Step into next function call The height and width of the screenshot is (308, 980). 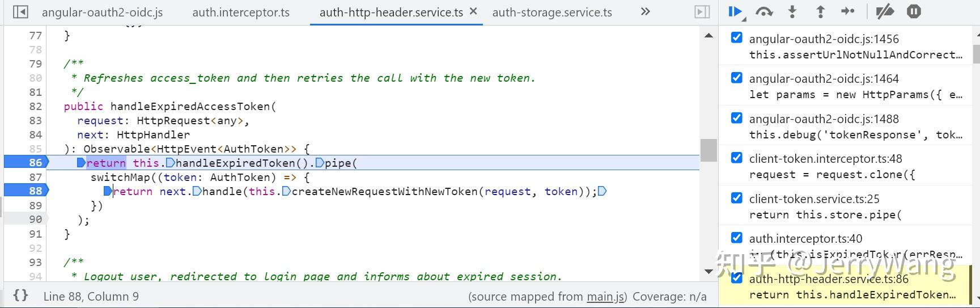[792, 11]
